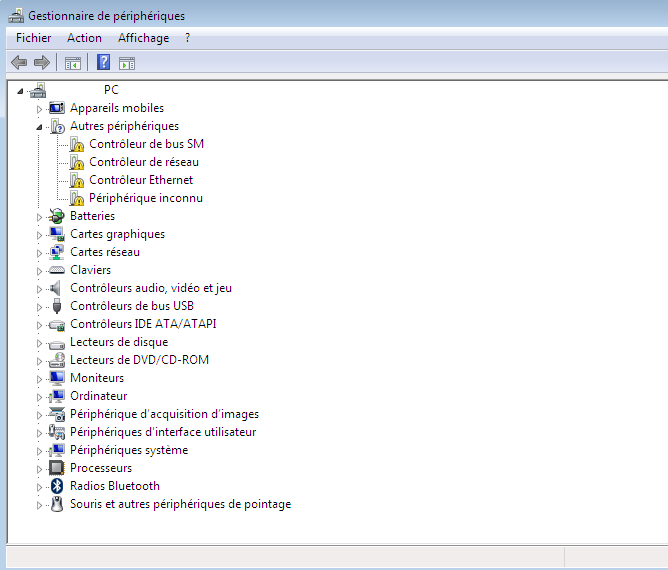
Task: Select the Périphérique inconnu device
Action: [x=146, y=198]
